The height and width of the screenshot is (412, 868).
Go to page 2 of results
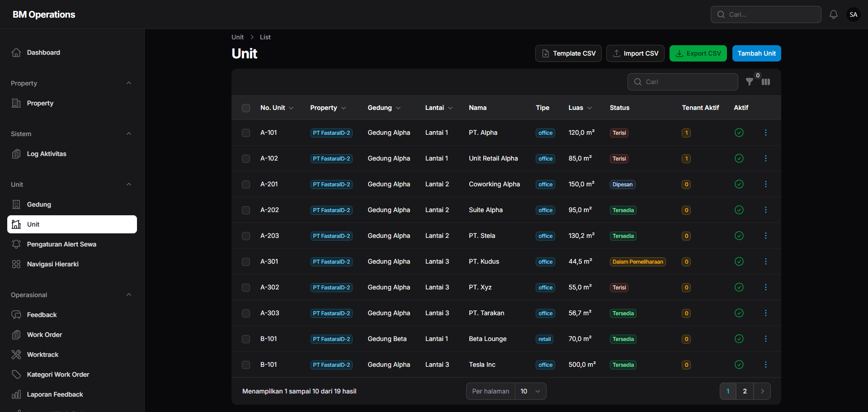pos(745,391)
